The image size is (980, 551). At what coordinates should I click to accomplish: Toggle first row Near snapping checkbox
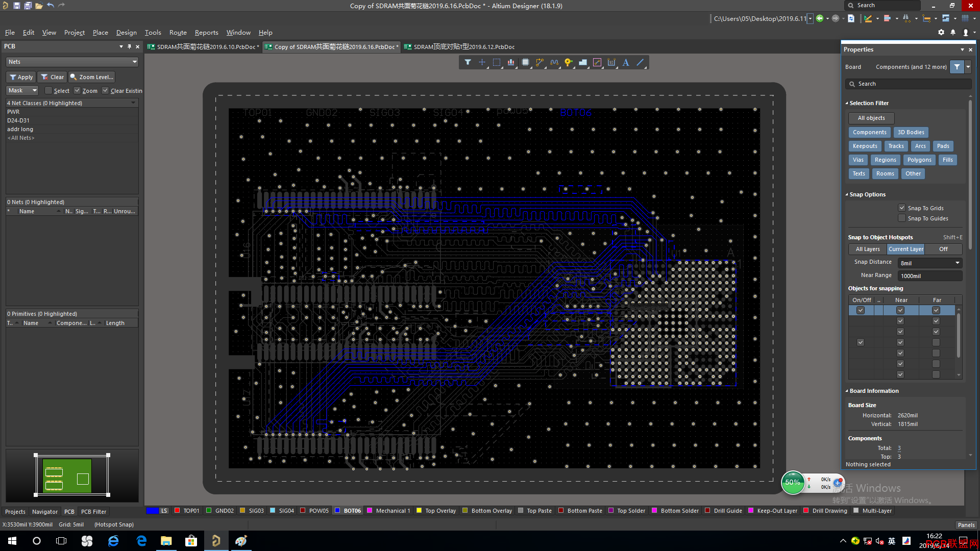(x=900, y=310)
